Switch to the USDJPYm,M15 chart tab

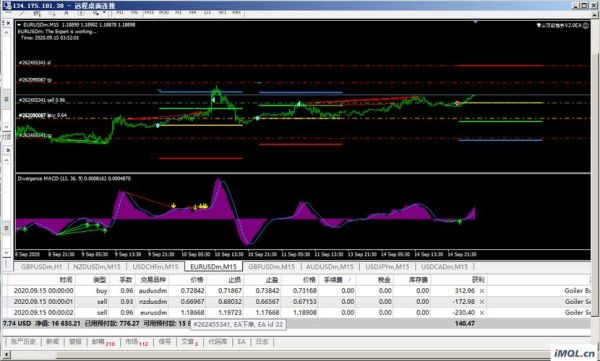pyautogui.click(x=387, y=266)
